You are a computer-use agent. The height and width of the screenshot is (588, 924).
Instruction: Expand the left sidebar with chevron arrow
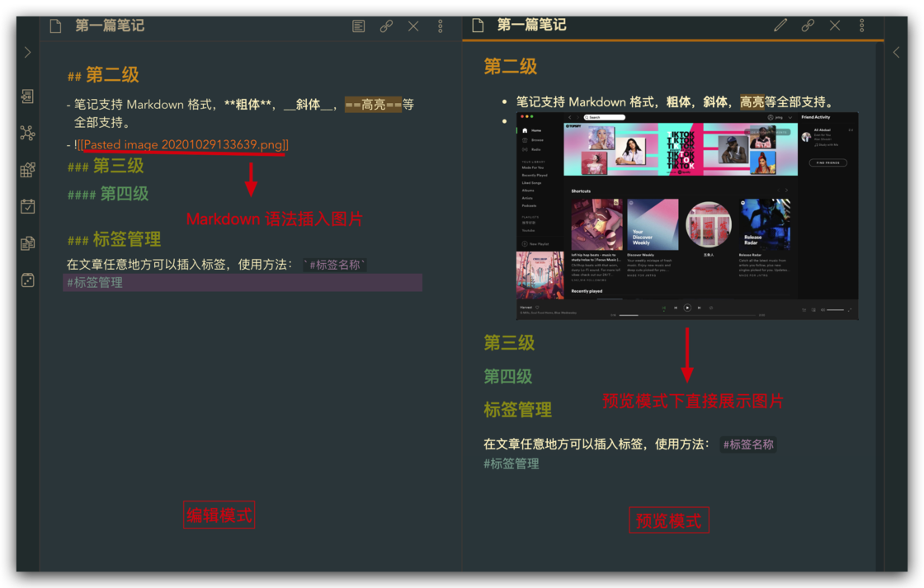tap(28, 53)
